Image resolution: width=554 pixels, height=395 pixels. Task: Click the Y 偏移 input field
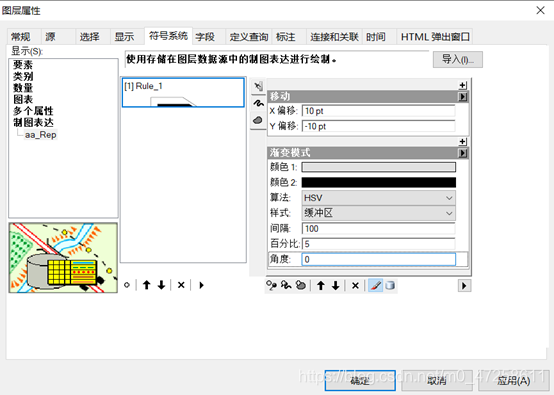click(x=379, y=126)
